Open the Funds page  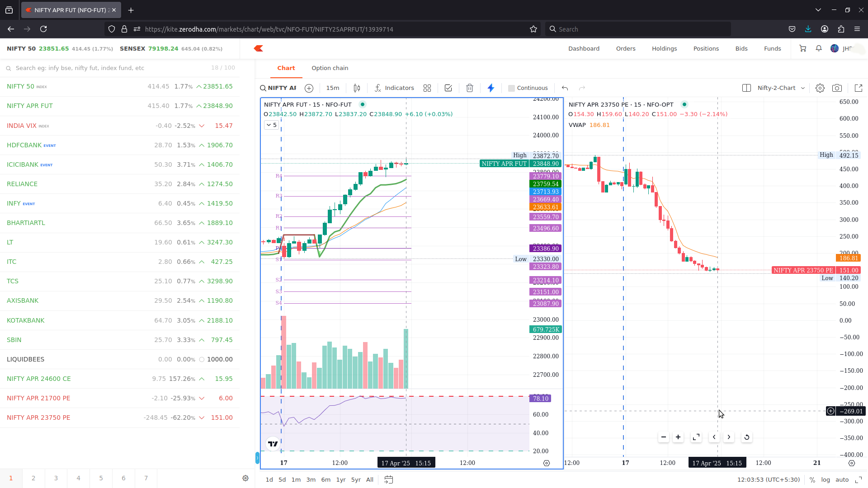coord(773,49)
